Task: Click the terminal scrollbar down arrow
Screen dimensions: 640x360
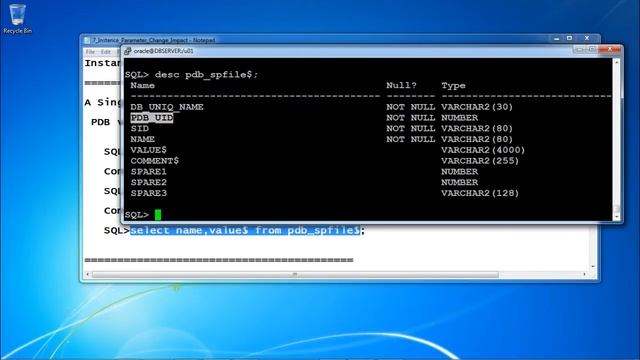Action: [617, 217]
